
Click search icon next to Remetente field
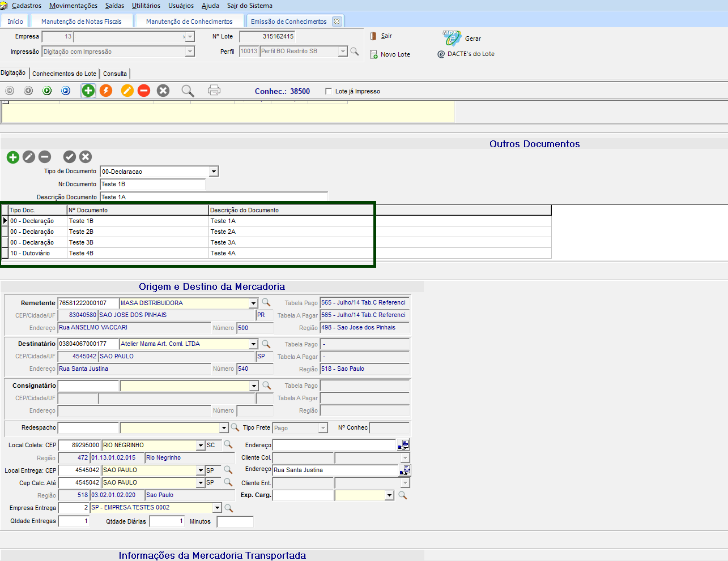(x=266, y=303)
